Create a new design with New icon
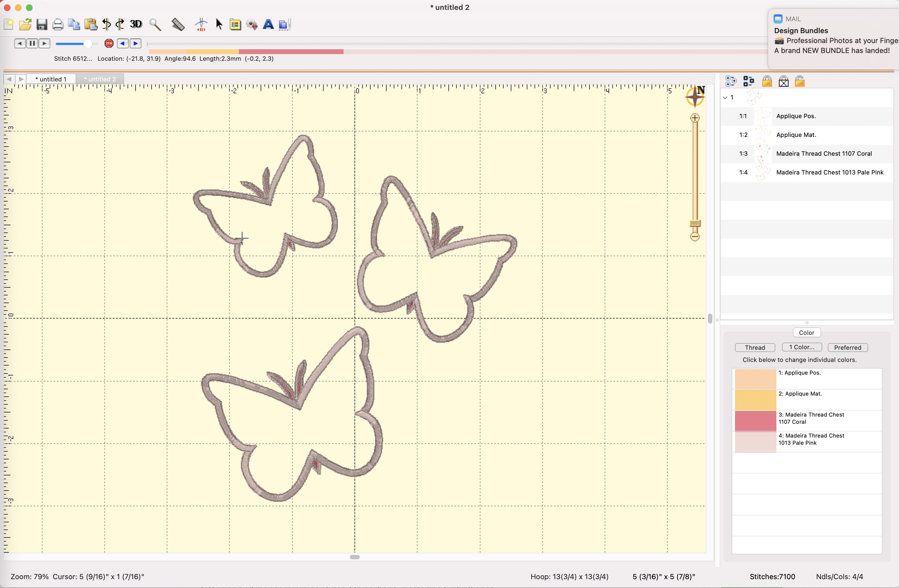Image resolution: width=899 pixels, height=588 pixels. (x=9, y=25)
